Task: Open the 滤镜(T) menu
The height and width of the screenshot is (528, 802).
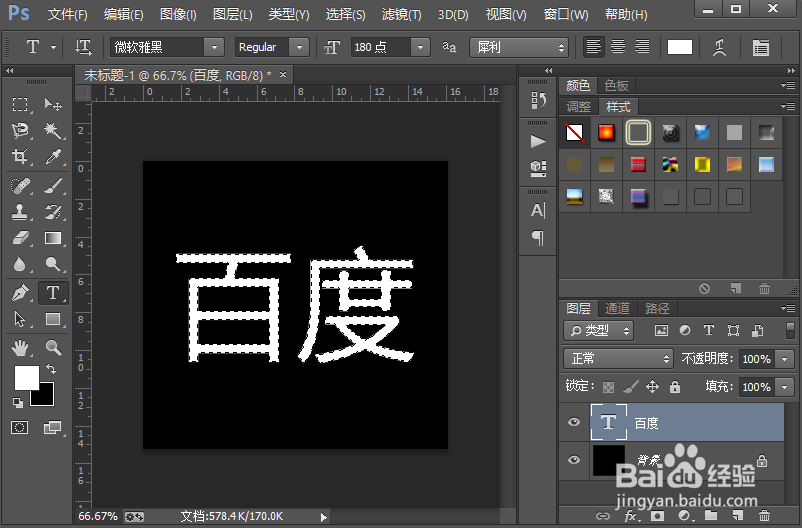Action: coord(402,14)
